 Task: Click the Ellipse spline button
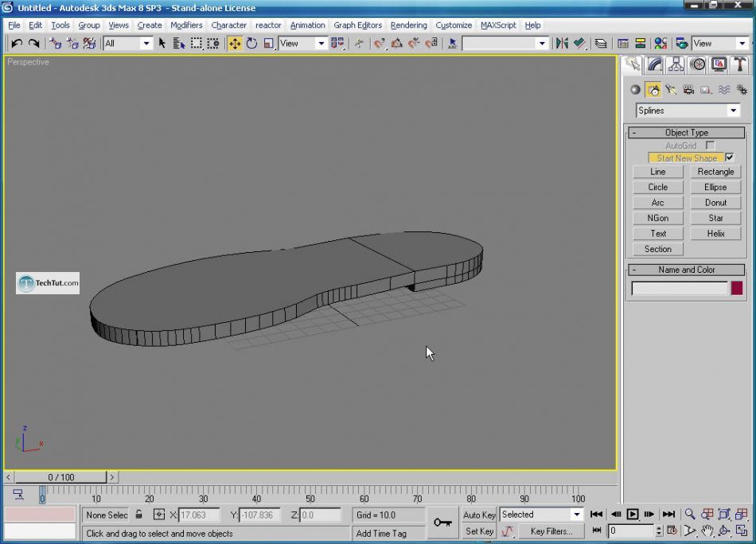(715, 187)
